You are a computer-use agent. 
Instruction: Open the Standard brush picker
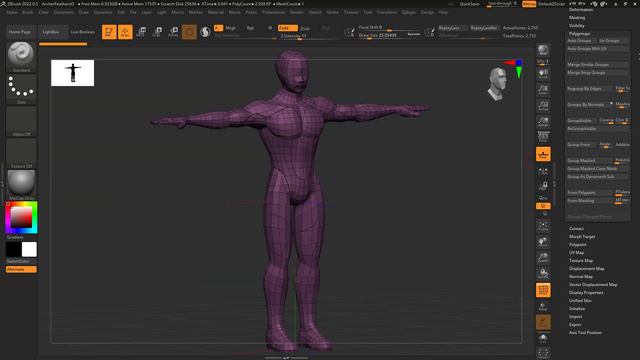coord(21,57)
